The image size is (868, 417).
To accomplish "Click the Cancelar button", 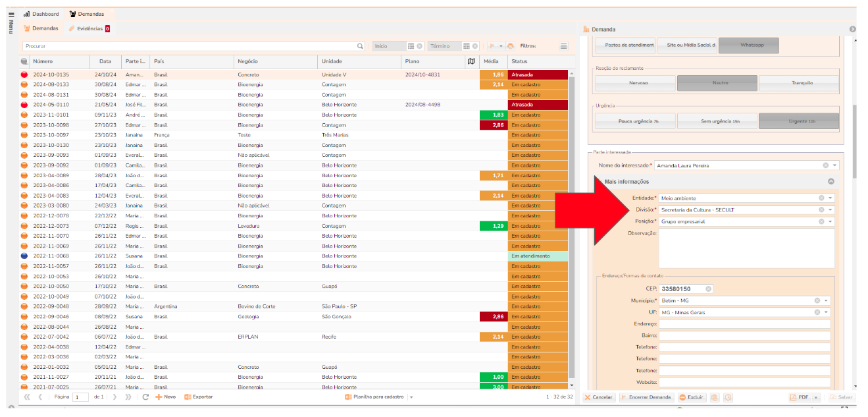I will [599, 397].
